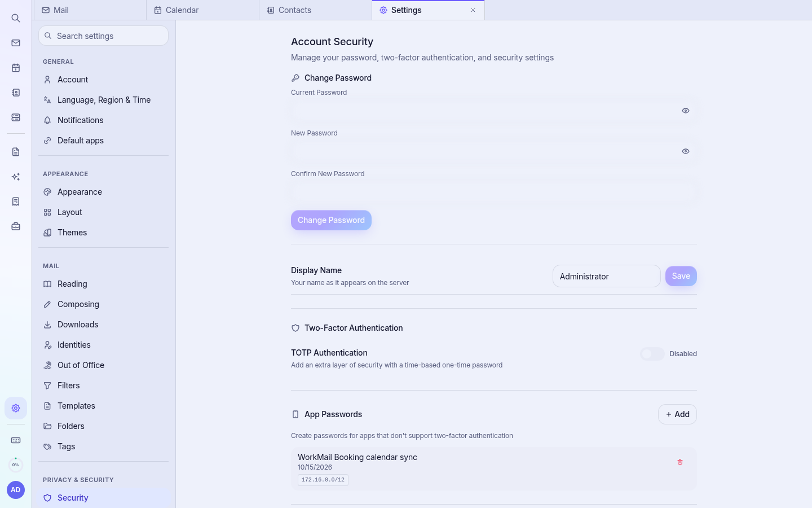This screenshot has height=508, width=812.
Task: Click the 0% storage usage indicator
Action: point(16,465)
